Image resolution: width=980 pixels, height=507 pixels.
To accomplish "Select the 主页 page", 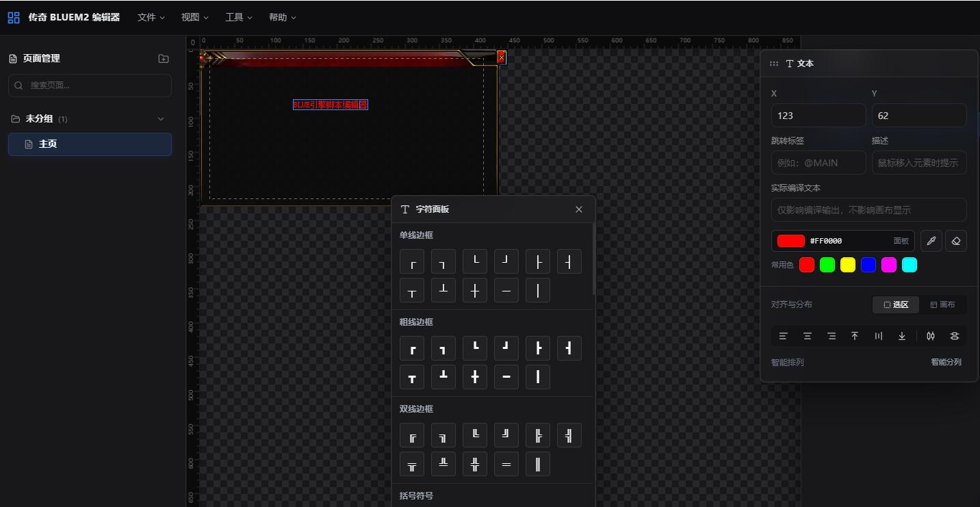I will [90, 144].
